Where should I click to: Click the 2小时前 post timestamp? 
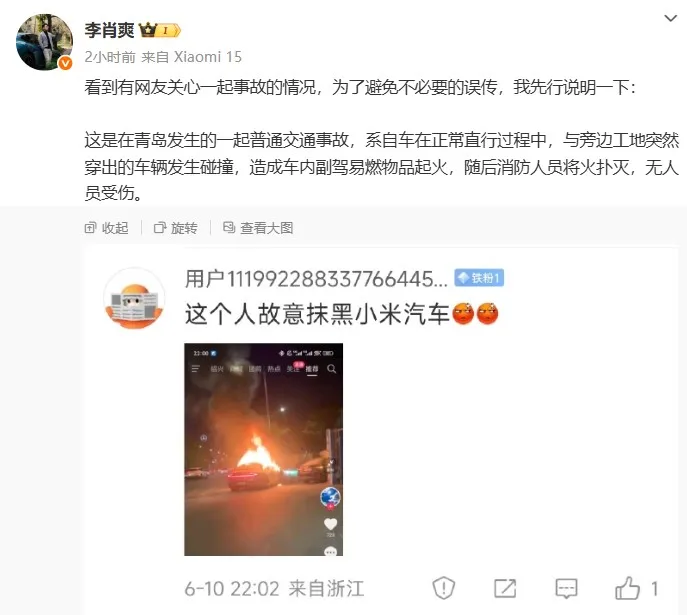[x=110, y=57]
